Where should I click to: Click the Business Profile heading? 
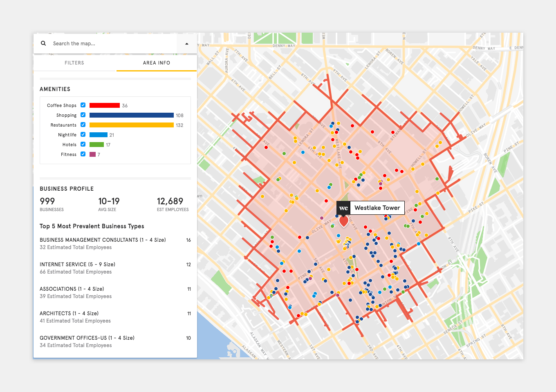click(x=67, y=189)
